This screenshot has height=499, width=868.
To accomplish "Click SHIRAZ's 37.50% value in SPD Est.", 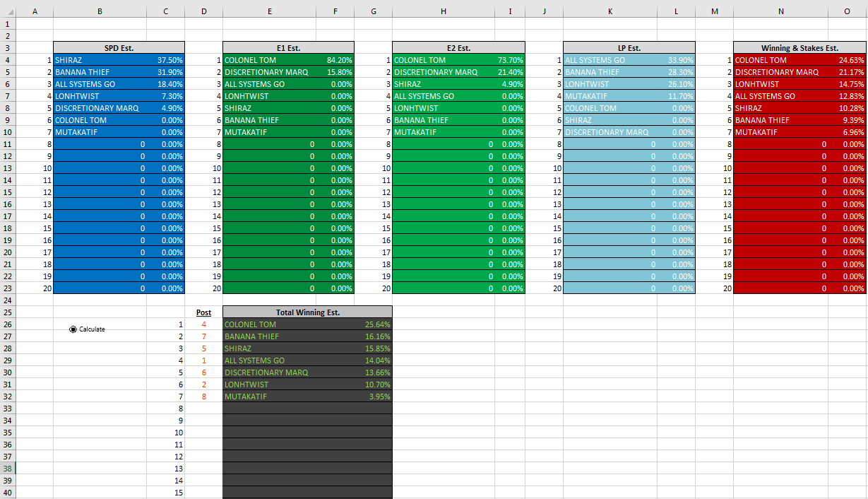I will click(170, 60).
